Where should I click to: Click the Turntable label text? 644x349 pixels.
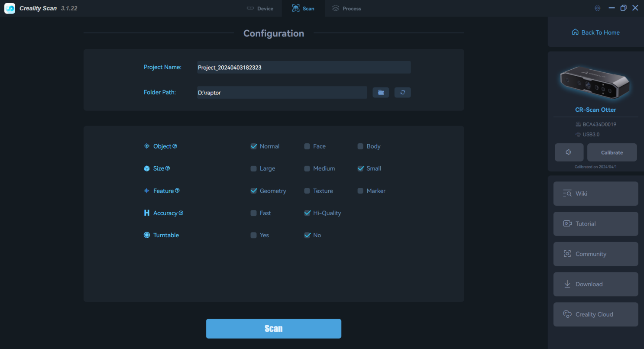(166, 235)
